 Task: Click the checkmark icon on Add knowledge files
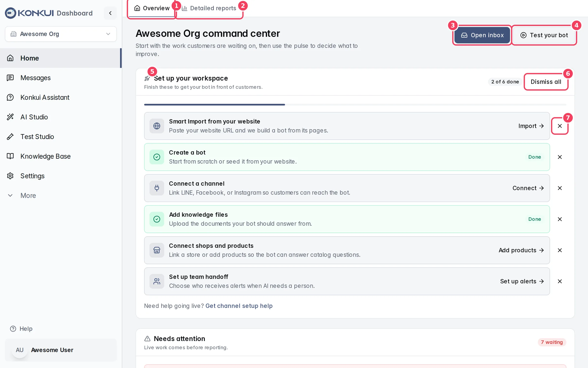[157, 219]
